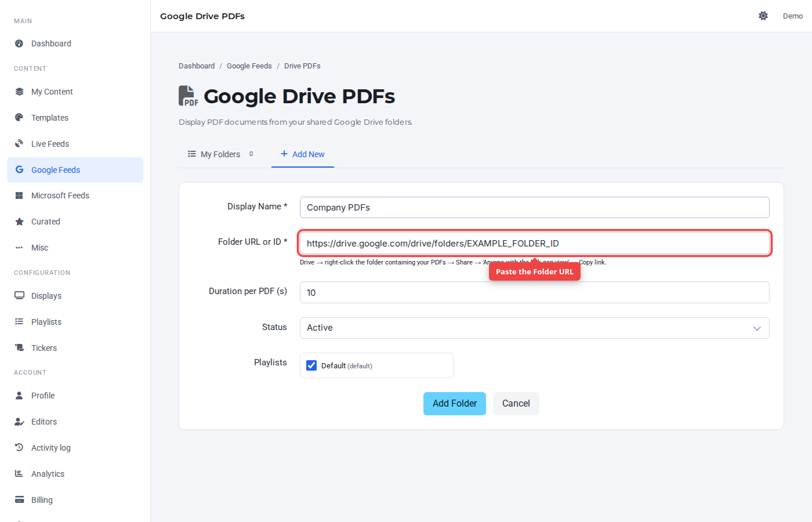Click the Add Folder button
This screenshot has height=522, width=812.
tap(455, 404)
